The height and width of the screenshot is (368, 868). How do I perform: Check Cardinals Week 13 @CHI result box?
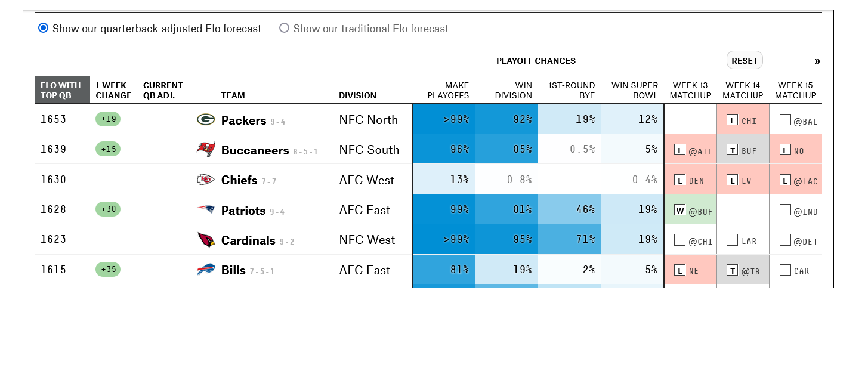click(679, 240)
